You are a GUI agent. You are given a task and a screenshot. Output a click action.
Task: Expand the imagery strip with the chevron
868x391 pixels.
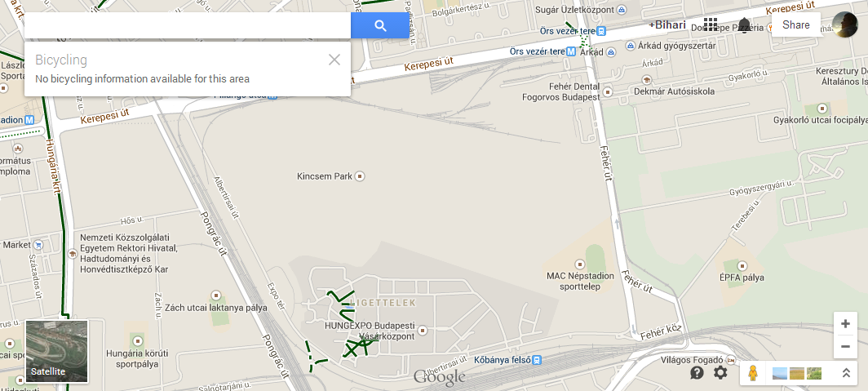tap(846, 373)
